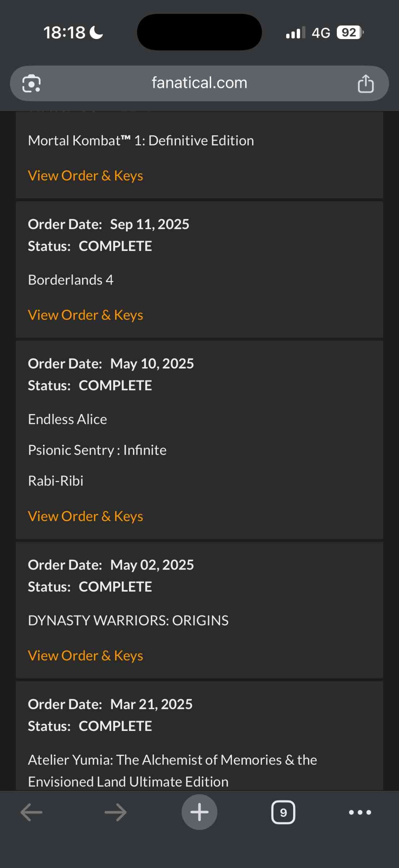
Task: Tap the Psionic Sentry : Infinite title
Action: 97,450
